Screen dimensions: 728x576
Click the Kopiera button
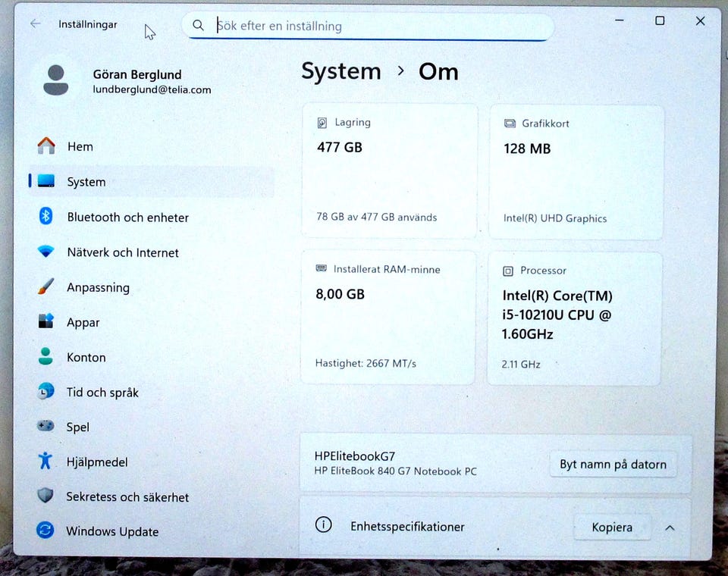click(612, 527)
